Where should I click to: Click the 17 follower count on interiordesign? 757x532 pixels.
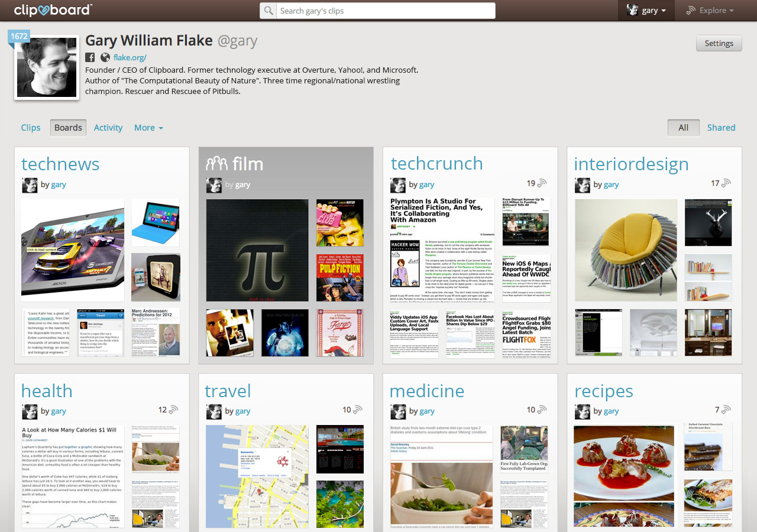coord(715,183)
